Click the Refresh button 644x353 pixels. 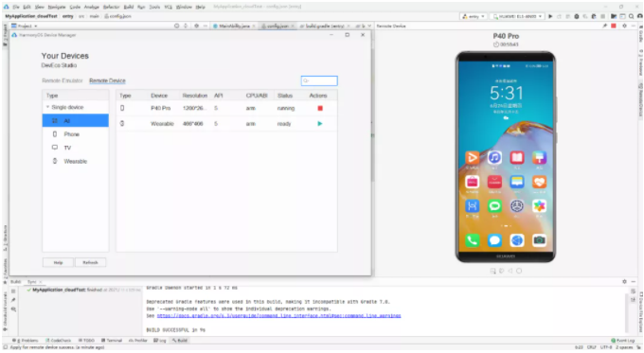click(90, 263)
